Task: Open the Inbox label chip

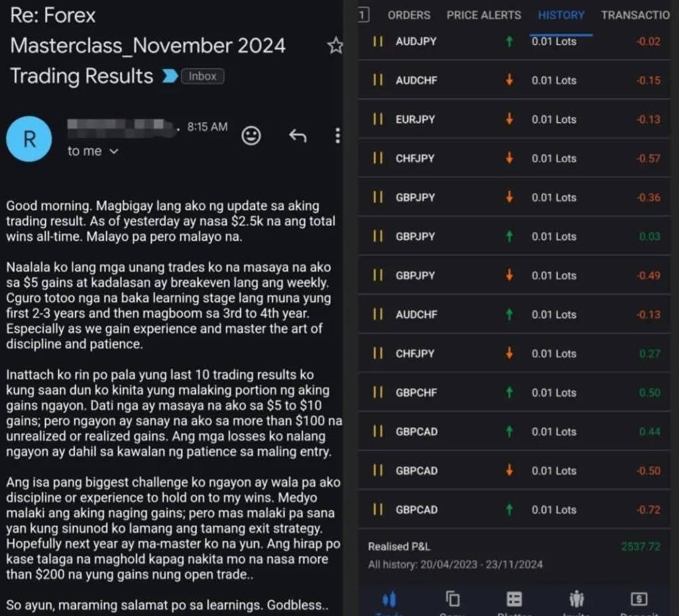Action: click(x=202, y=76)
